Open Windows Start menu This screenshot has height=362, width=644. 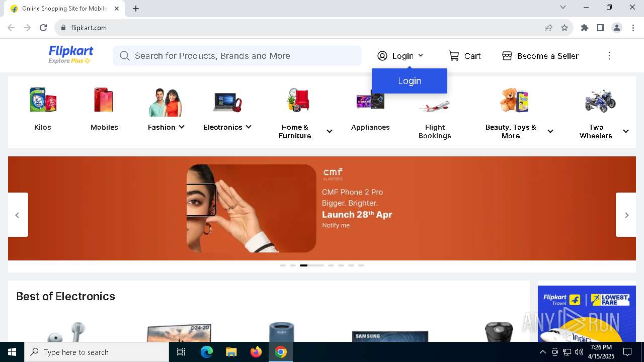tap(12, 352)
